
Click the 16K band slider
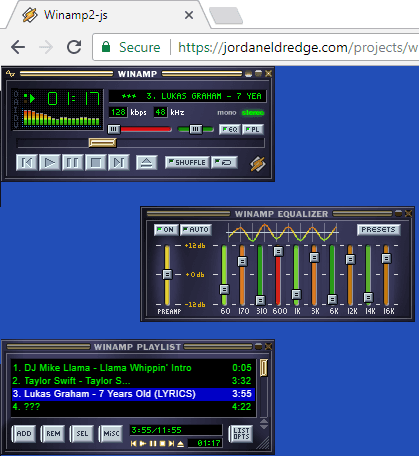[x=386, y=275]
